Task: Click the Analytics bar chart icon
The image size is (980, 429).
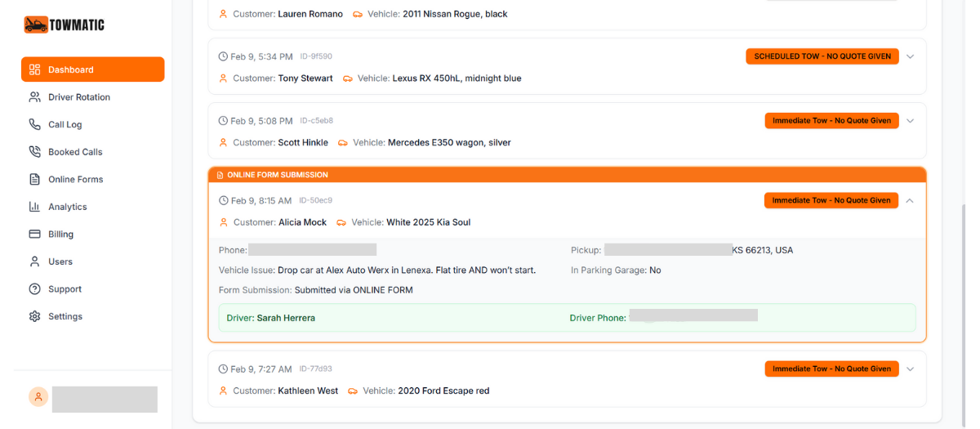Action: click(x=34, y=207)
